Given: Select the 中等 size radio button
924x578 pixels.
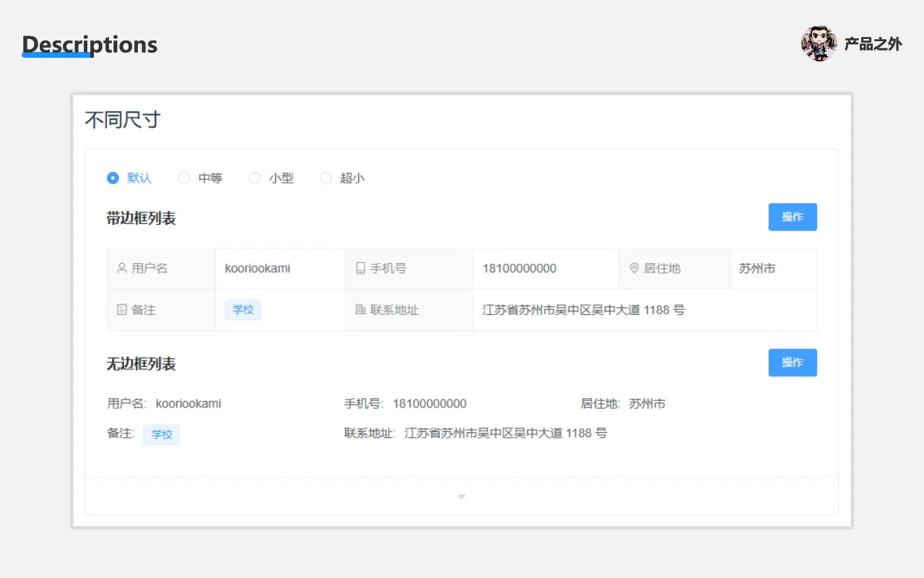Looking at the screenshot, I should pos(184,178).
